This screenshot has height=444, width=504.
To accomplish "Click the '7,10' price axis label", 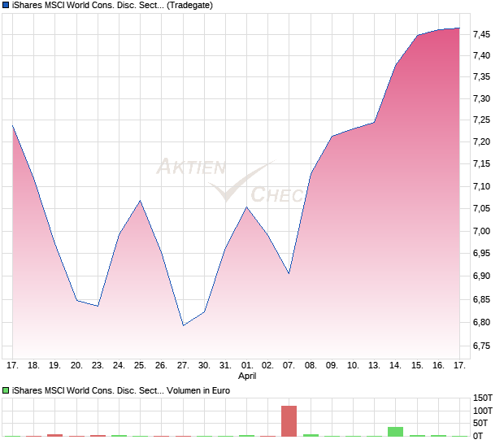I will pos(481,186).
